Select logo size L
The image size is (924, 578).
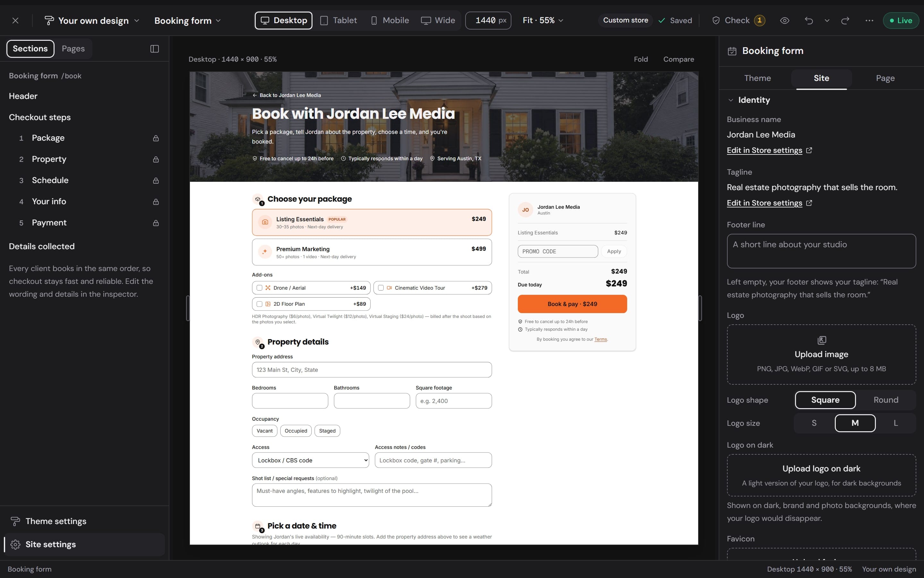tap(896, 423)
